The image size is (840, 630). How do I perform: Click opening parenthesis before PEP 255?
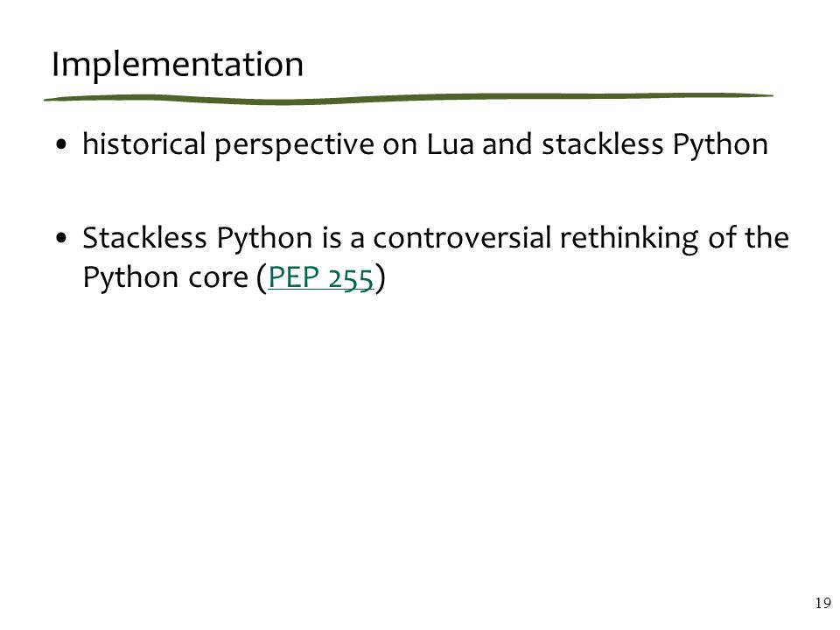click(262, 278)
